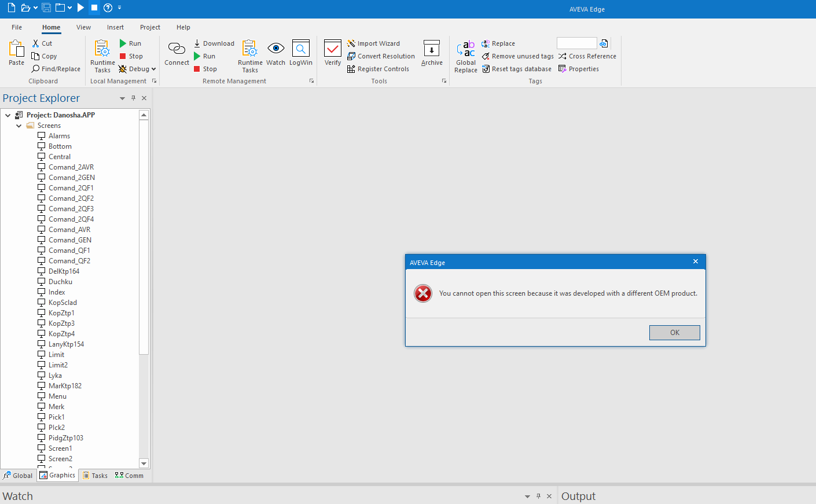Open remote Runtime Tasks

pyautogui.click(x=250, y=56)
